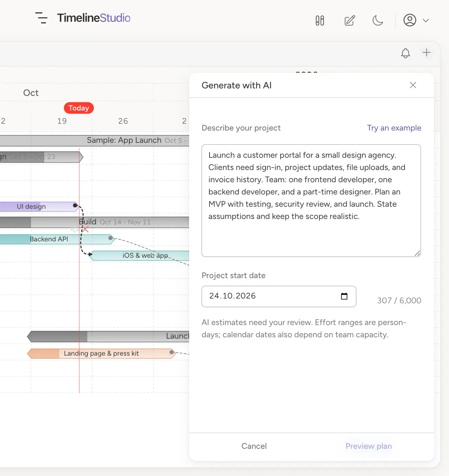
Task: Select the iOS & web app task bar
Action: point(139,256)
